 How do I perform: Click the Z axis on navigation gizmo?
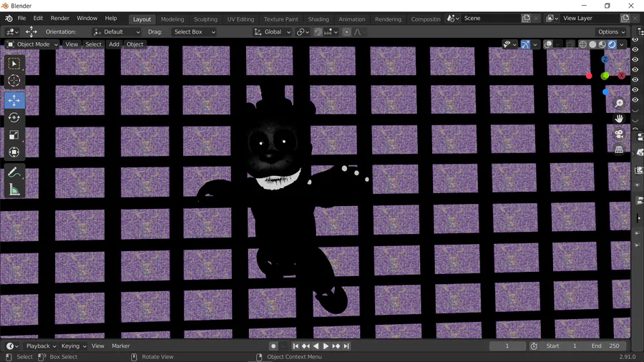tap(605, 59)
